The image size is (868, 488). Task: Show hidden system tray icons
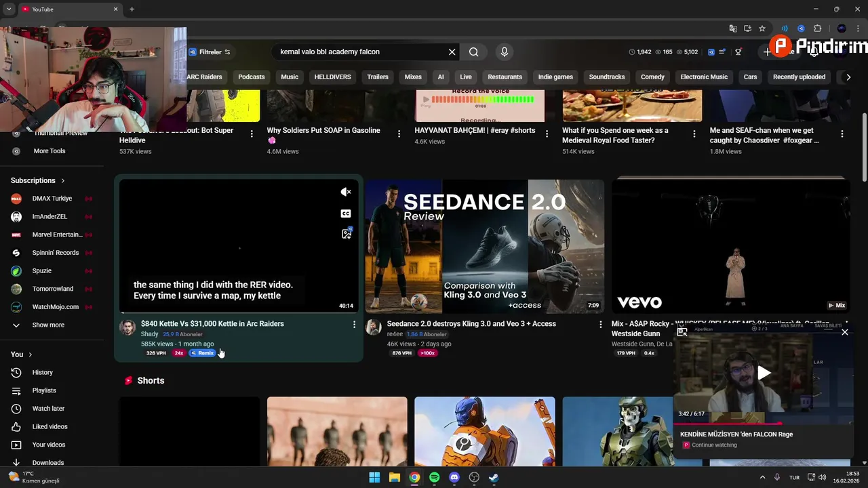pos(762,477)
